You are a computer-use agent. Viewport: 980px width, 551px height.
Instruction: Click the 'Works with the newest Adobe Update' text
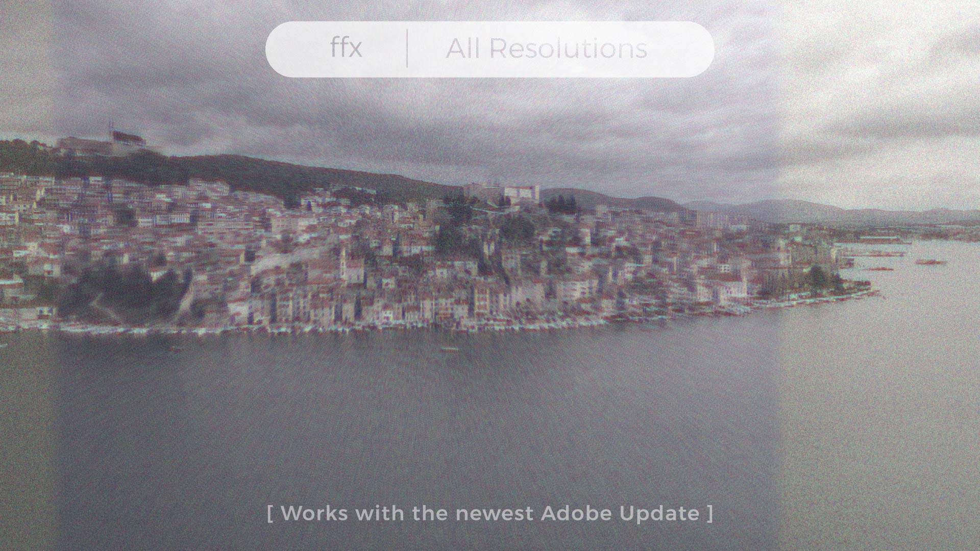490,513
